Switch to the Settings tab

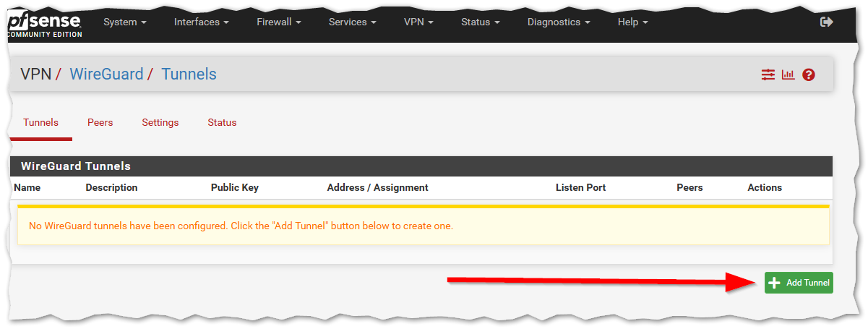[x=160, y=123]
